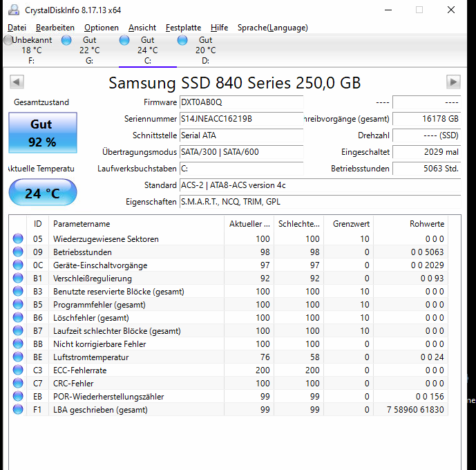Click the S.M.A.R.T., NCQ, TRIM, GPL field
The height and width of the screenshot is (470, 476).
[x=321, y=202]
